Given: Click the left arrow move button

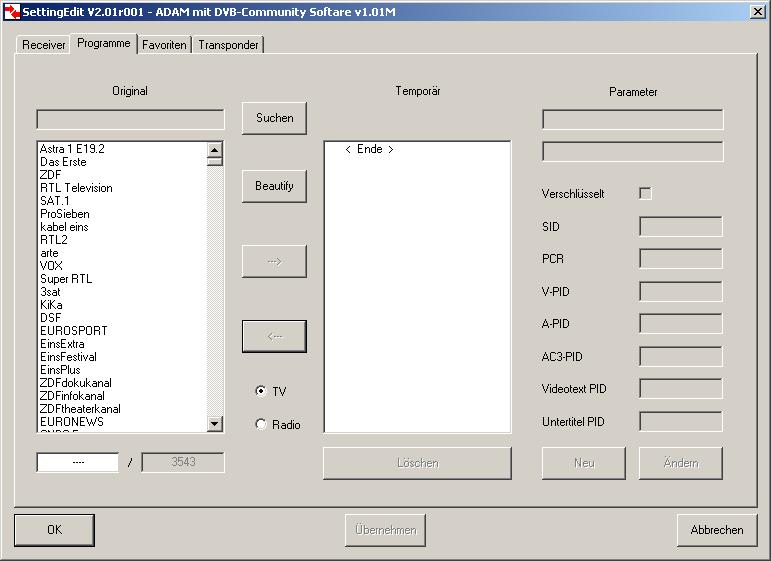Looking at the screenshot, I should click(x=274, y=336).
